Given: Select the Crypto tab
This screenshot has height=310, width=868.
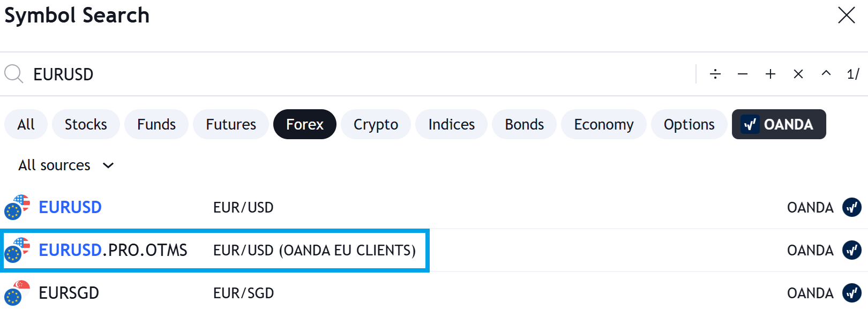Looking at the screenshot, I should pyautogui.click(x=376, y=124).
